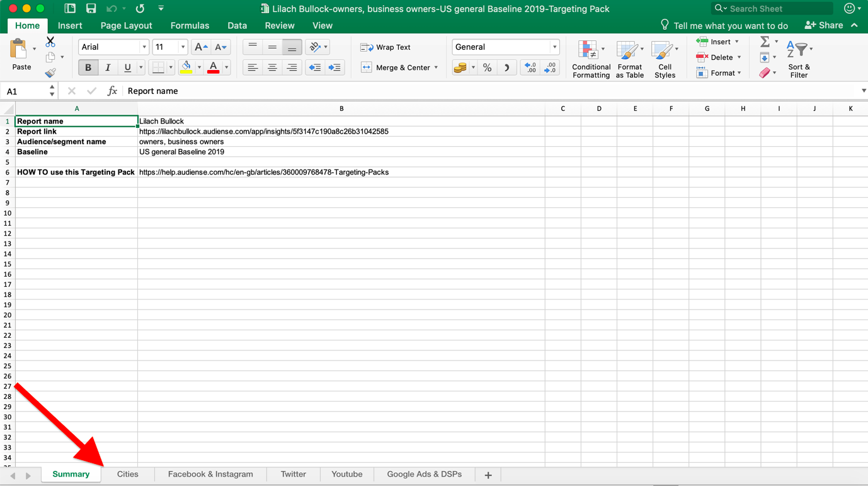Open the font color dropdown arrow

(227, 67)
